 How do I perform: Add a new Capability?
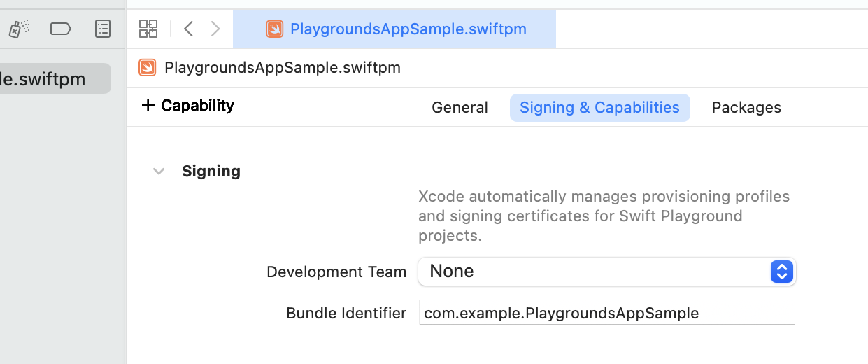click(187, 106)
